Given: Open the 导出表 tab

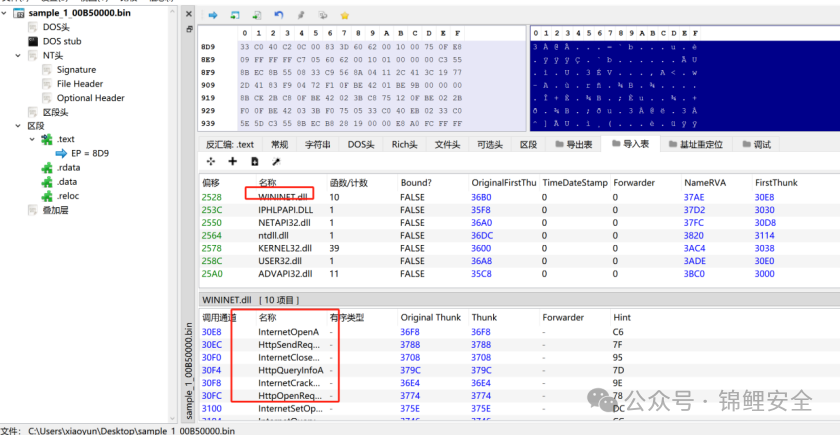Looking at the screenshot, I should coord(573,145).
